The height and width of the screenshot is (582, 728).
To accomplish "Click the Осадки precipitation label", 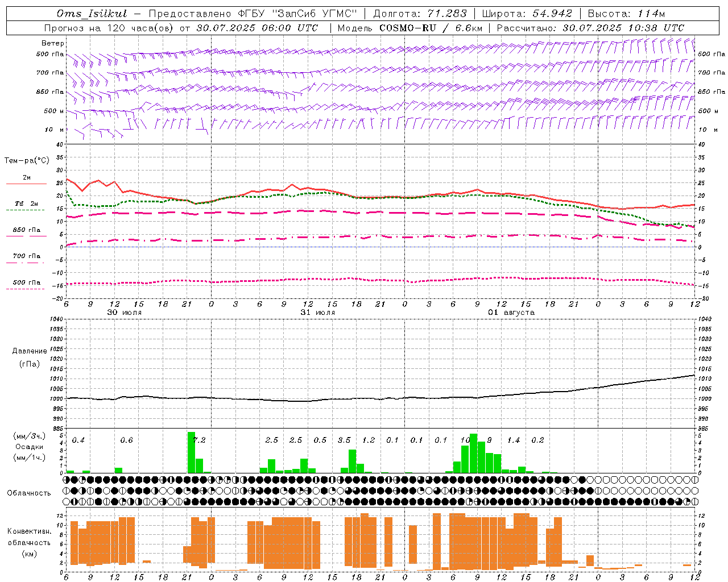I will (29, 447).
